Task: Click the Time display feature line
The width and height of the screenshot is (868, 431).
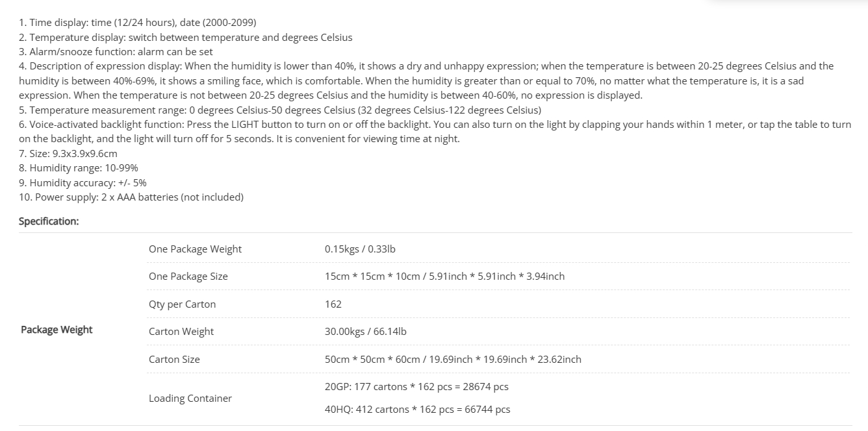Action: click(x=138, y=23)
